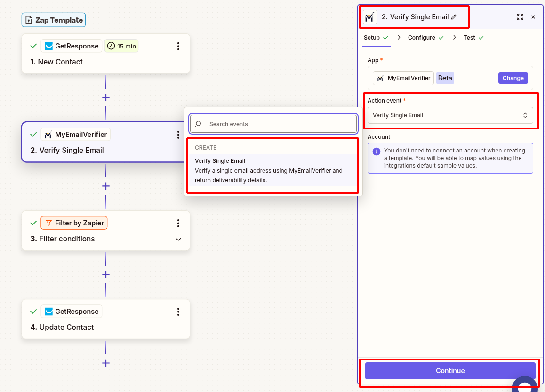Click the green checkmark beside New Contact step

coord(33,46)
